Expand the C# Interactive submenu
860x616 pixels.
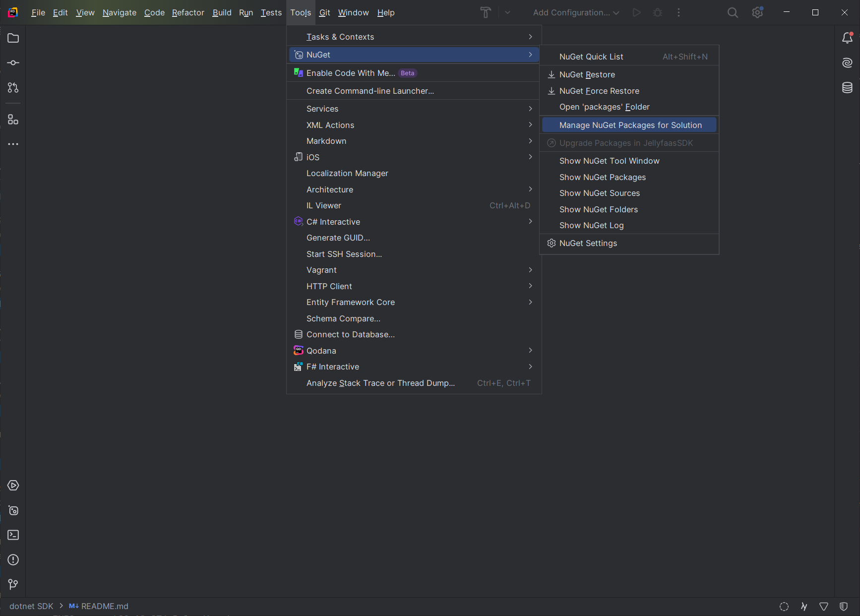(414, 222)
